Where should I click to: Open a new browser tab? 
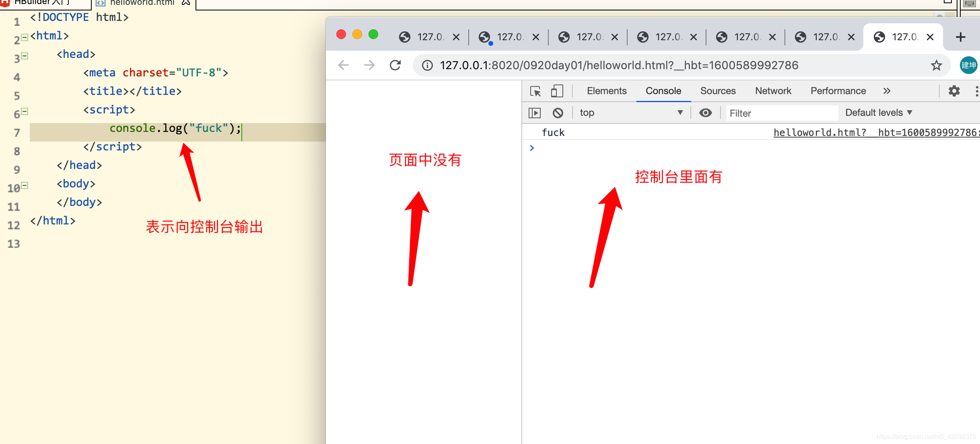pyautogui.click(x=961, y=37)
